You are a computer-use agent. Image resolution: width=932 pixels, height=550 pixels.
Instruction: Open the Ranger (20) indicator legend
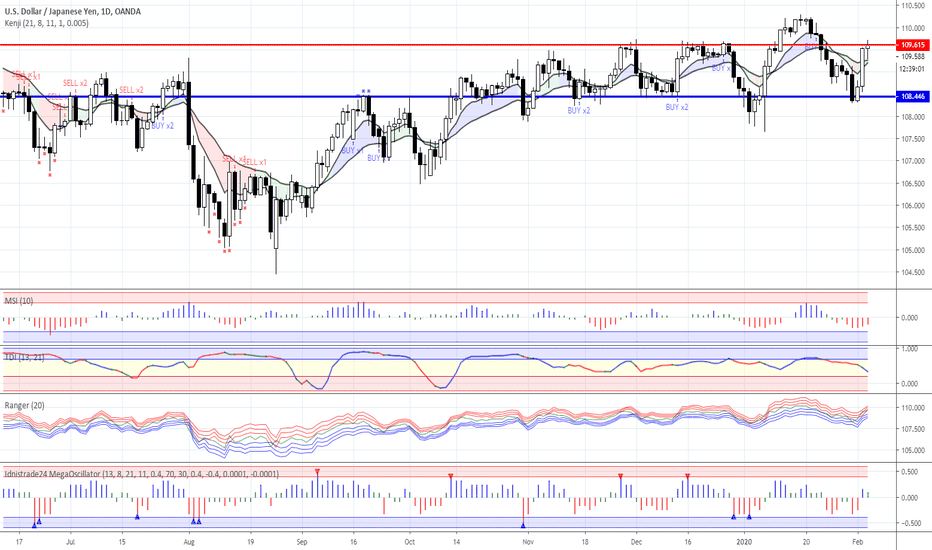click(x=24, y=406)
